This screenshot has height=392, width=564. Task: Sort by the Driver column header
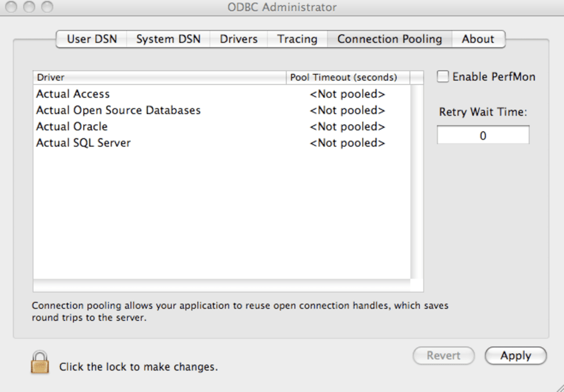pyautogui.click(x=159, y=77)
